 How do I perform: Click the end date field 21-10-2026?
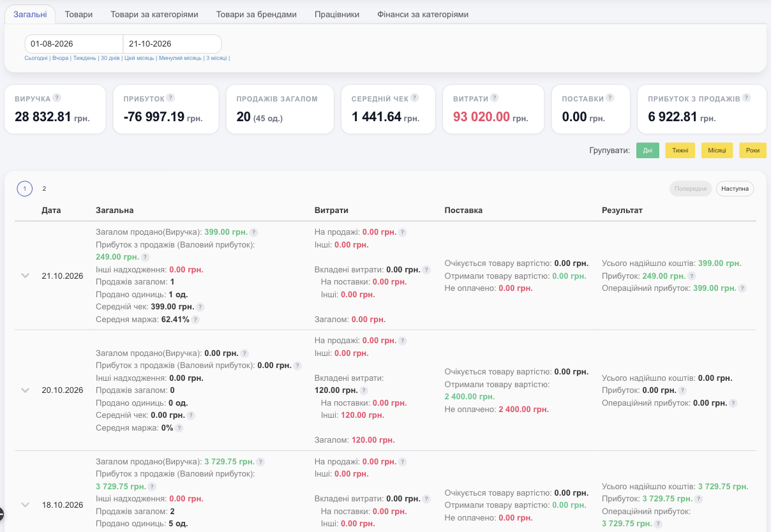click(172, 44)
